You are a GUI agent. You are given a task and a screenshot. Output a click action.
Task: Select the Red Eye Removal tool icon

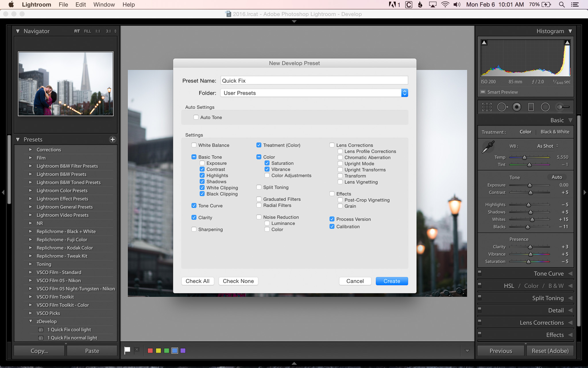tap(517, 106)
